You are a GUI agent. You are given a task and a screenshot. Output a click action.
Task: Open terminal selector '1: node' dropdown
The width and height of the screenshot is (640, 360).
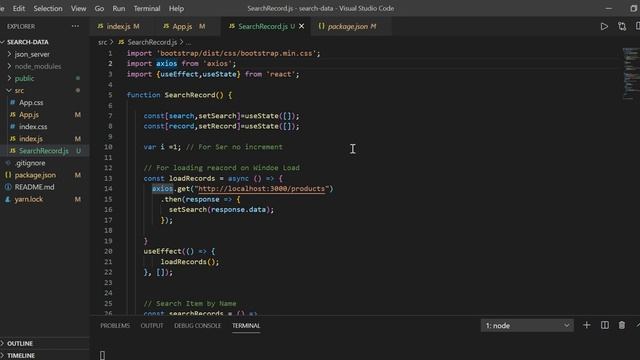pos(527,326)
